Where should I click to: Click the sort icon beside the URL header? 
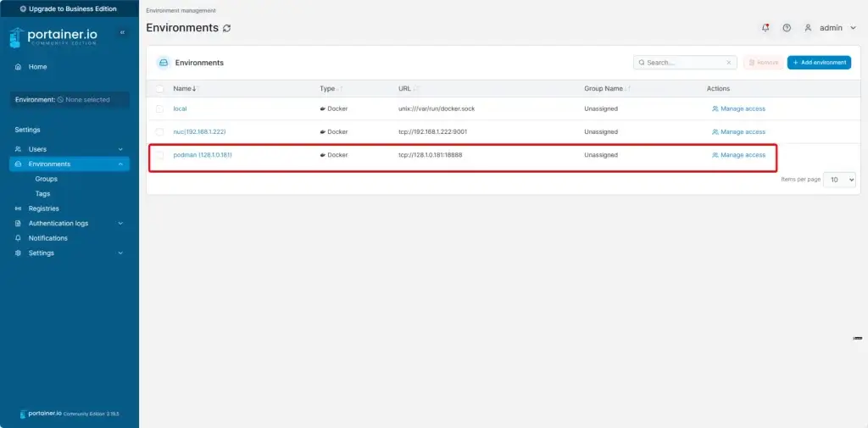416,89
